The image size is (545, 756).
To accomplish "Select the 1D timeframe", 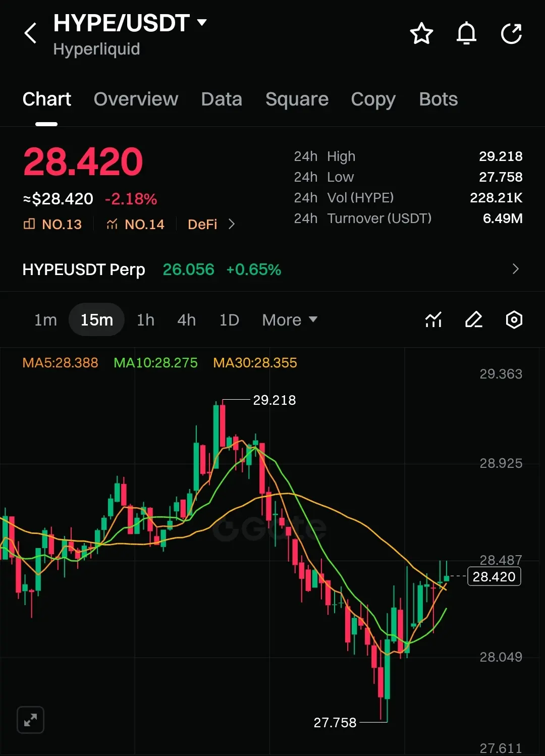I will click(229, 320).
